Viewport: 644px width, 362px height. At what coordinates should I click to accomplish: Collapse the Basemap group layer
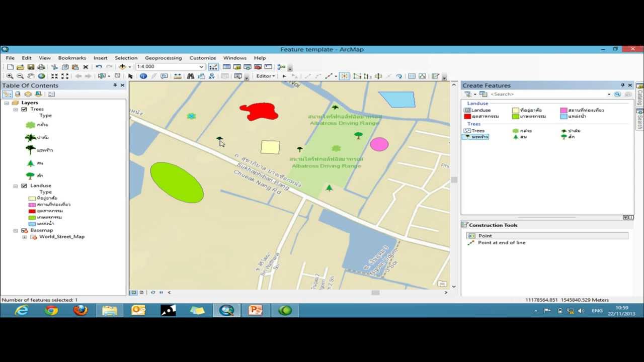click(16, 230)
